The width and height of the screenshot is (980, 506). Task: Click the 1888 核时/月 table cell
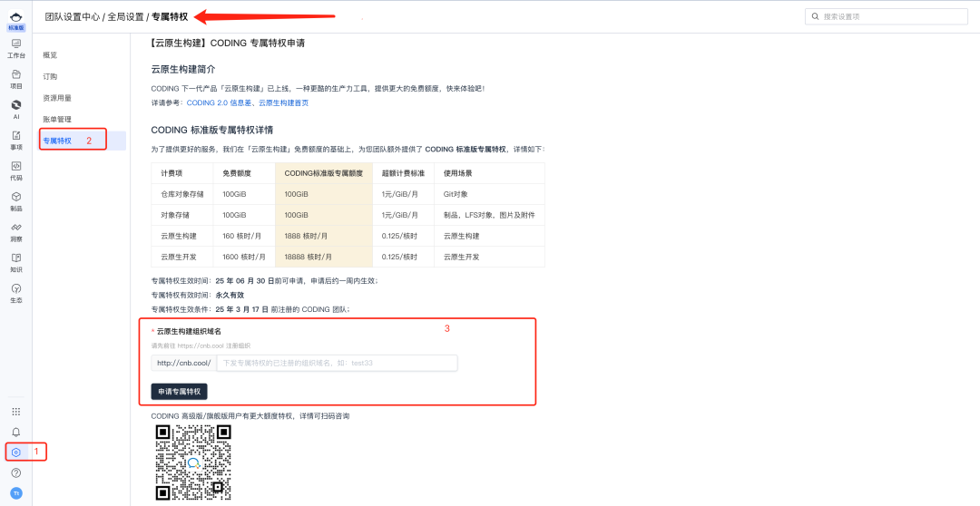324,236
